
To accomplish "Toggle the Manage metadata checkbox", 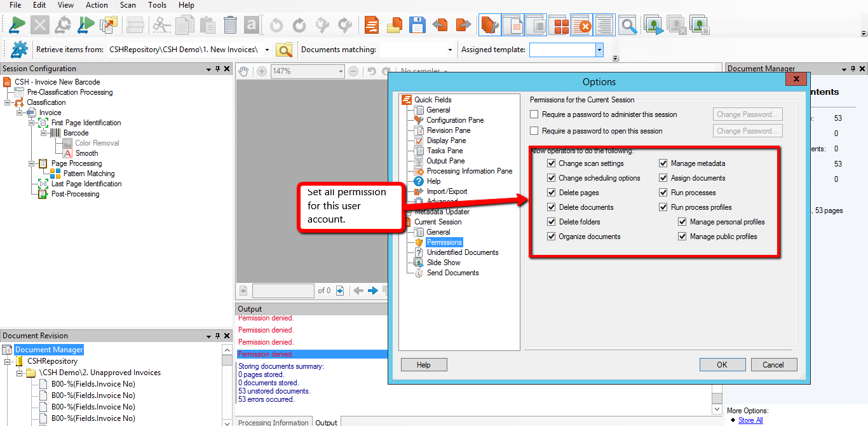I will coord(663,163).
